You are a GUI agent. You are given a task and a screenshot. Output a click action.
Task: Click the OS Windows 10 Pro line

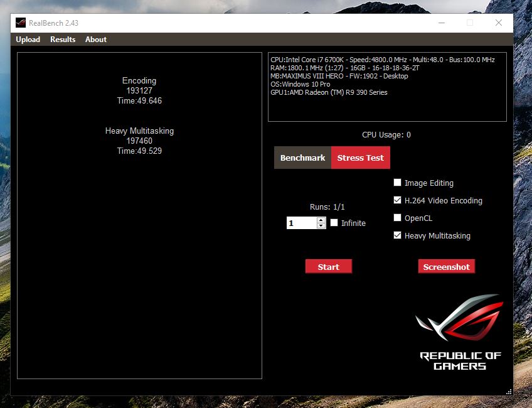(x=301, y=84)
